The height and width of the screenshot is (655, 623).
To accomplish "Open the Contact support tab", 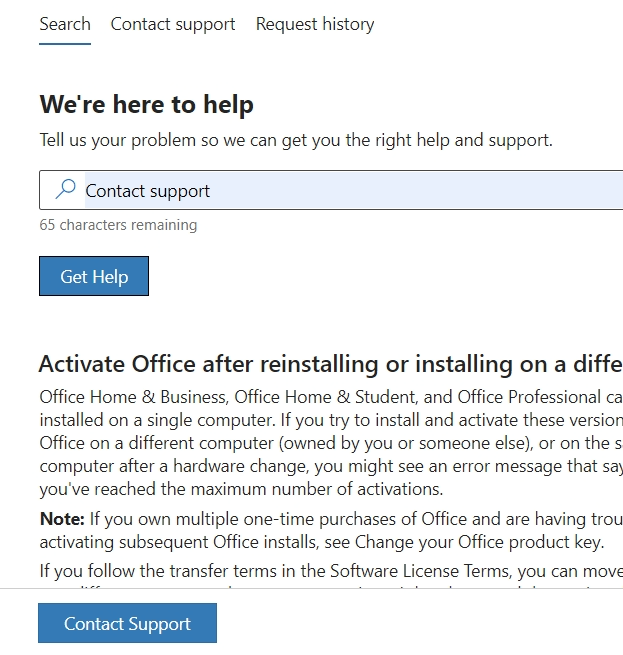I will pyautogui.click(x=173, y=24).
